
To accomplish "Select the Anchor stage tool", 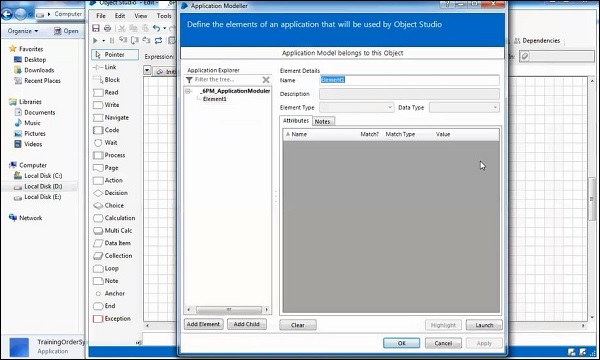I will click(109, 293).
